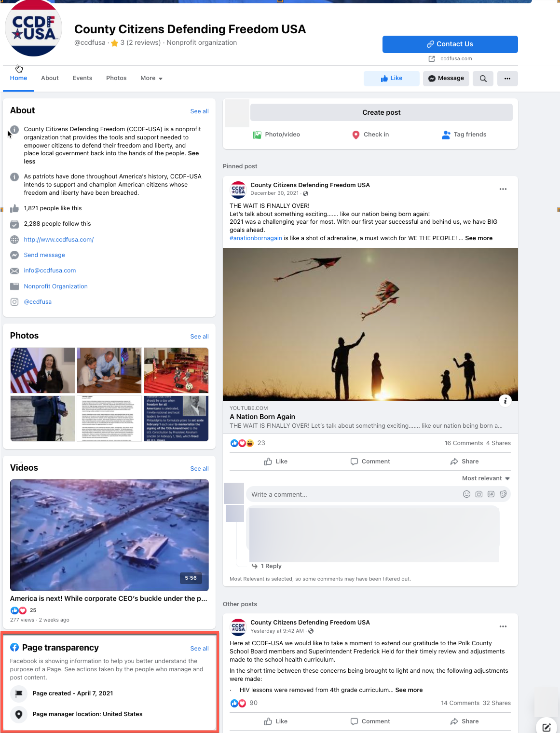Toggle Like on the Polk County post

[276, 721]
